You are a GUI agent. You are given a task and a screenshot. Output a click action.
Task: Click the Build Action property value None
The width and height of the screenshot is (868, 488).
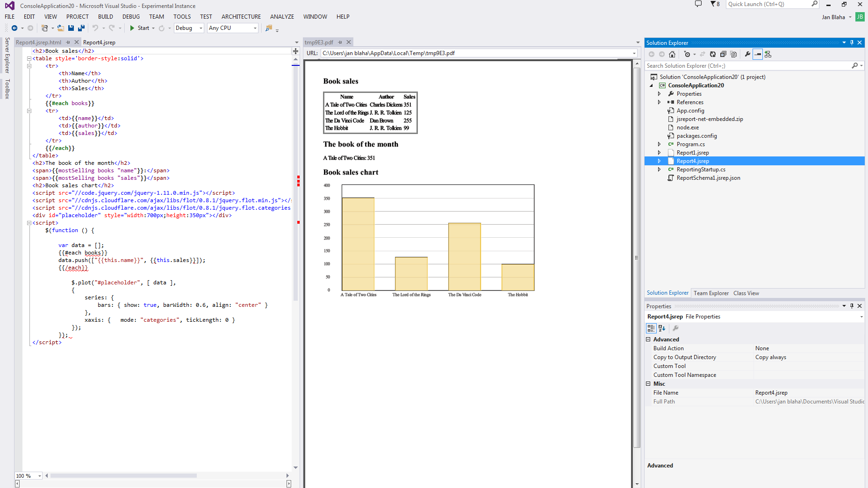click(809, 348)
